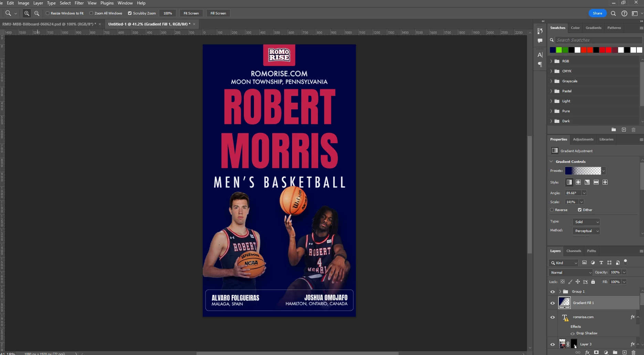644x355 pixels.
Task: Switch to RMU-MBB-Billboard-060624.psd document tab
Action: tap(49, 24)
